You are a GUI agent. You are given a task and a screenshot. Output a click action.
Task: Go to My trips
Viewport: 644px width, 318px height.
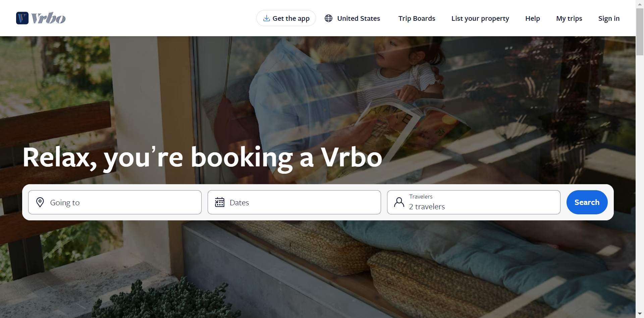[569, 18]
